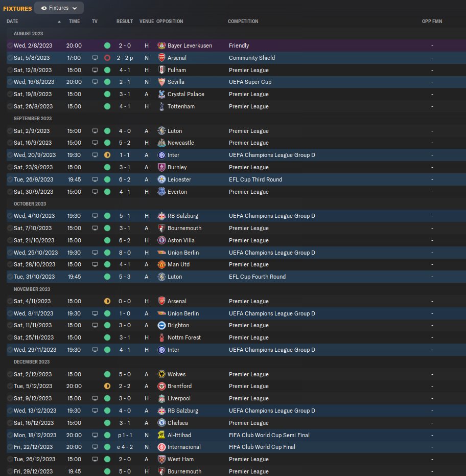This screenshot has width=466, height=476.
Task: Click TV icon on Arsenal Community Shield row
Action: tap(95, 58)
